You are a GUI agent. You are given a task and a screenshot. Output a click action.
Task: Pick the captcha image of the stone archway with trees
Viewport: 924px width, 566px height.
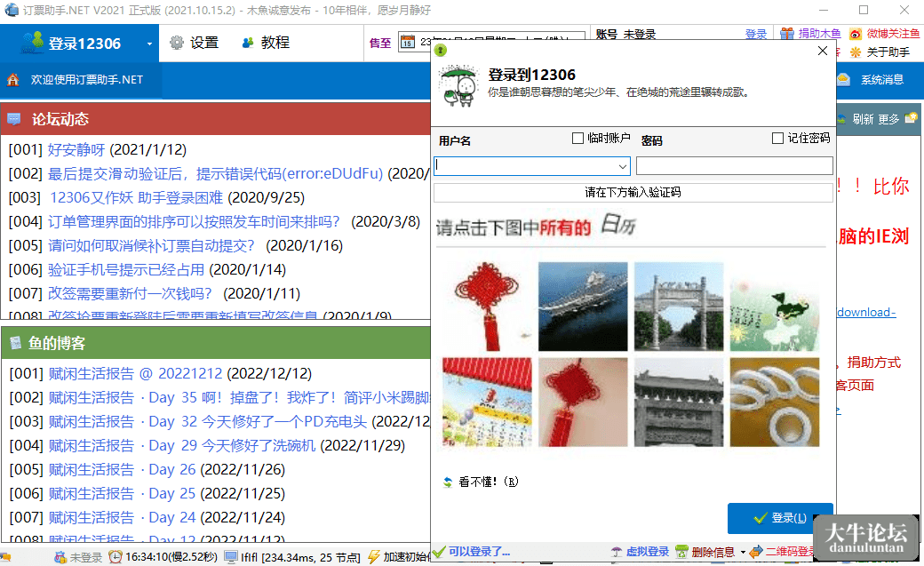(679, 307)
